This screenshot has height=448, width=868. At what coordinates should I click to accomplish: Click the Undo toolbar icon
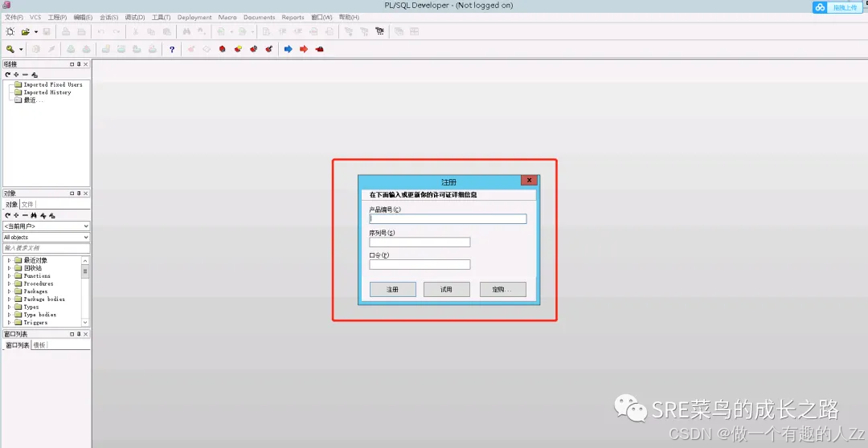100,31
